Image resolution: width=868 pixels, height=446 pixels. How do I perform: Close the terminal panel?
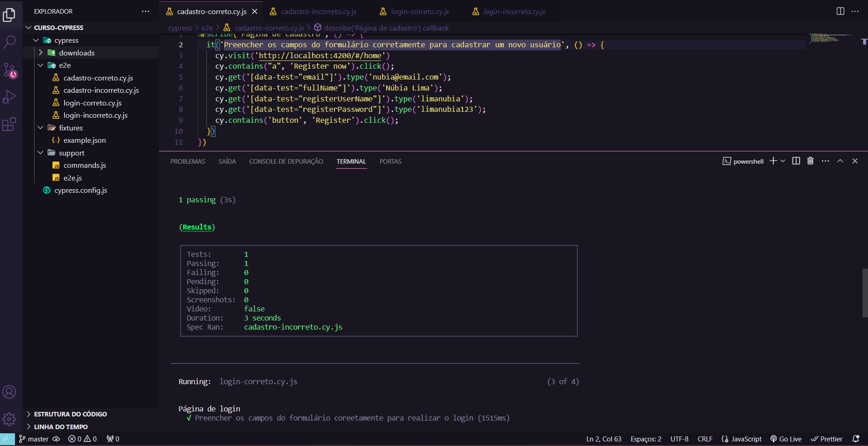[x=855, y=161]
